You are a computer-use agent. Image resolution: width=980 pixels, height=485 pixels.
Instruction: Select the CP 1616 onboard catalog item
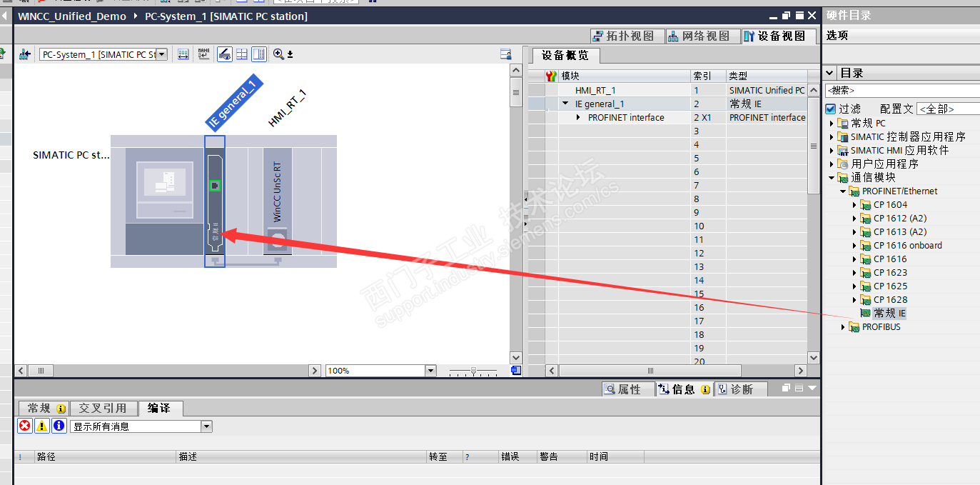point(907,246)
